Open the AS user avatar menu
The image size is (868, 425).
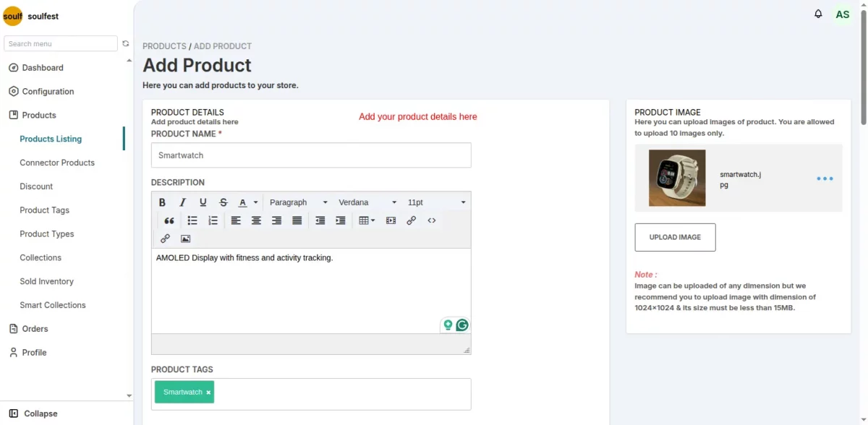pos(843,14)
